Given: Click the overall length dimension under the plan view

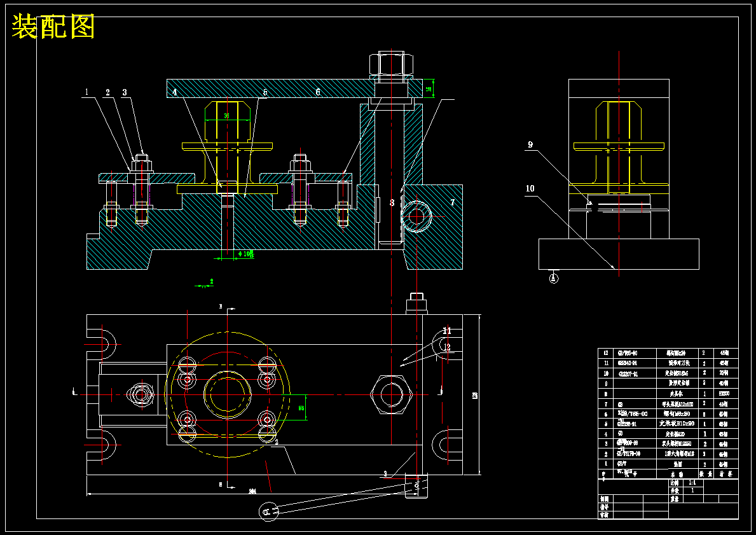Looking at the screenshot, I should click(252, 492).
